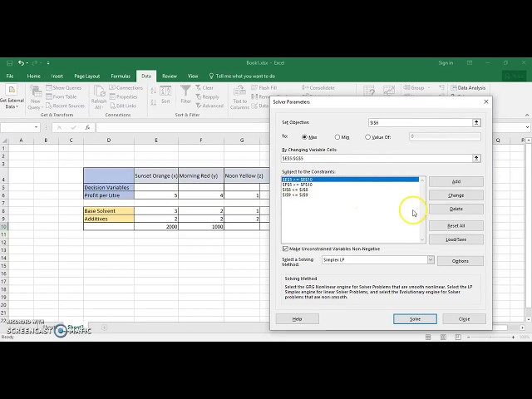Image resolution: width=532 pixels, height=399 pixels.
Task: Click the Reset All button
Action: [x=456, y=225]
